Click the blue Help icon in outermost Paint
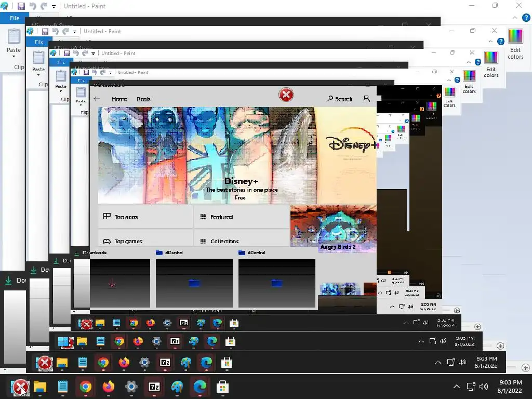Screen dimensions: 532x399 click(526, 18)
